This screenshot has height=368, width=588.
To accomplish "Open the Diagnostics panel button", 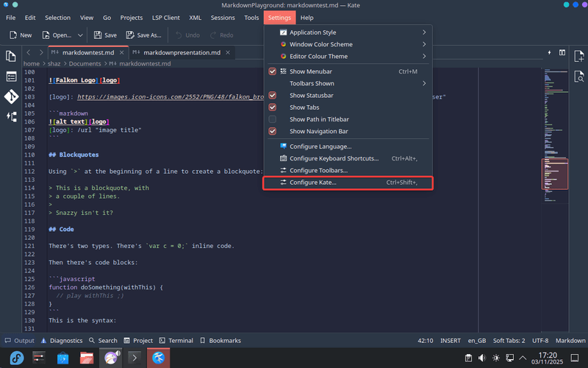I will [x=62, y=341].
